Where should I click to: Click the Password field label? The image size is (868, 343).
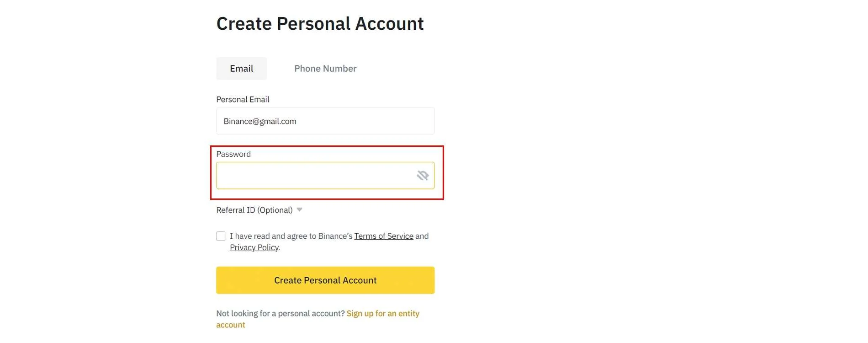pos(233,154)
